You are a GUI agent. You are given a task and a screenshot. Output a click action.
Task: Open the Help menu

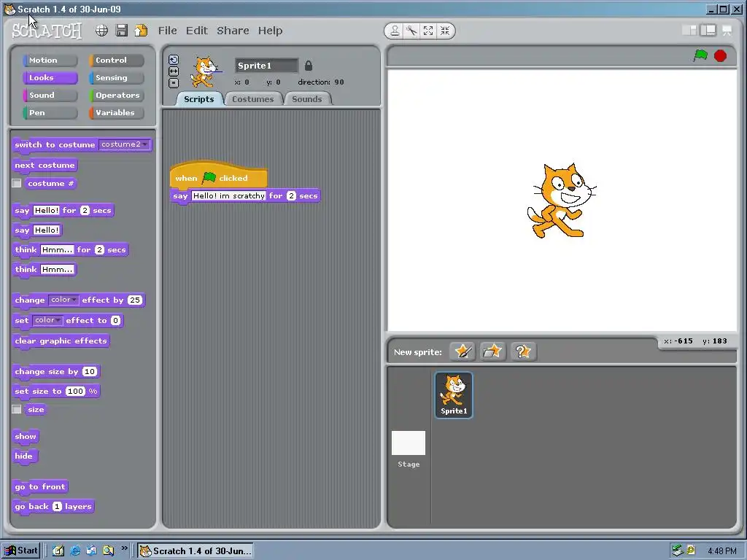[x=270, y=31]
